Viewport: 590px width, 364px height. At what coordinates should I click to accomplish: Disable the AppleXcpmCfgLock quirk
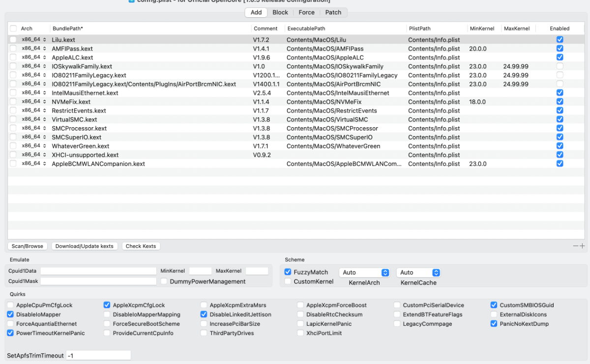pos(107,305)
